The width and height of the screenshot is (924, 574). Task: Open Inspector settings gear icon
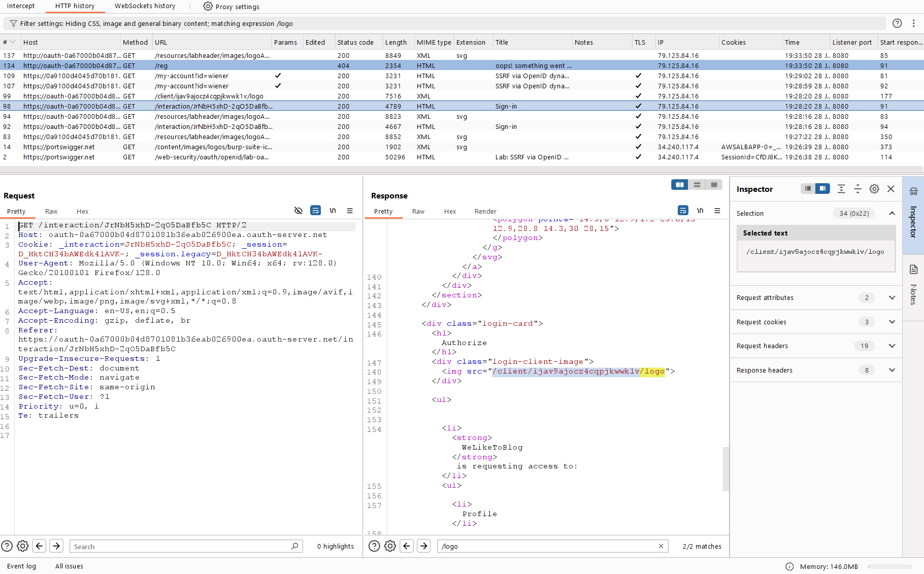pyautogui.click(x=874, y=189)
